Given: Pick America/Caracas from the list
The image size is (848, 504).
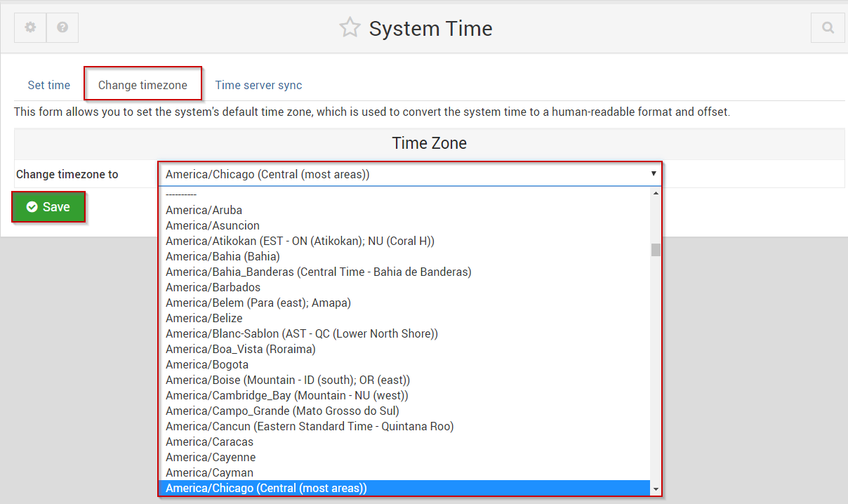Looking at the screenshot, I should click(x=405, y=442).
